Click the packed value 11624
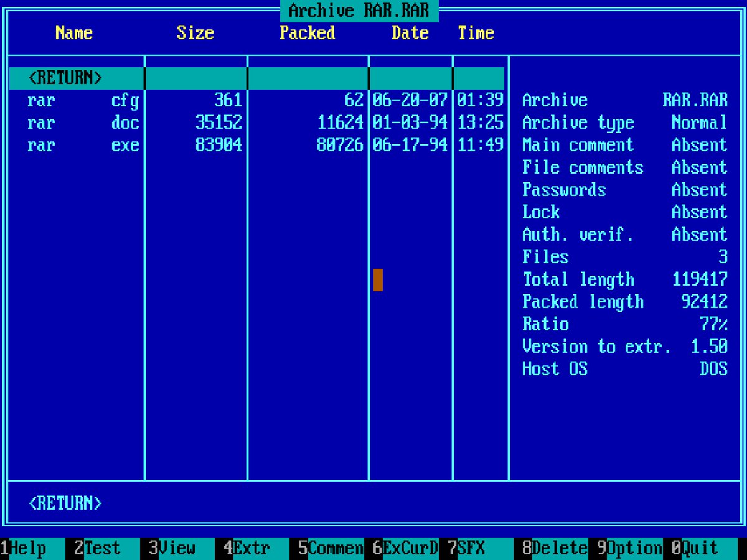 click(x=340, y=123)
